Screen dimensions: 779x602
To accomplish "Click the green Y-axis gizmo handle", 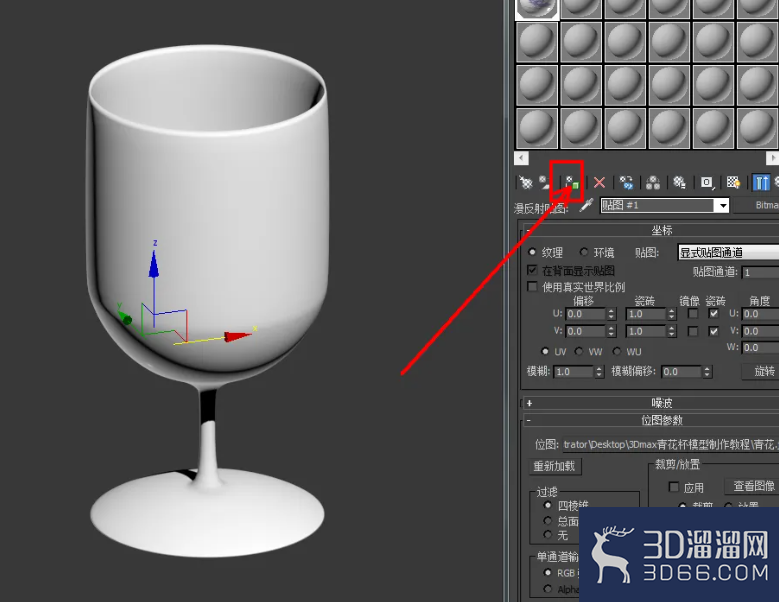I will pos(126,319).
